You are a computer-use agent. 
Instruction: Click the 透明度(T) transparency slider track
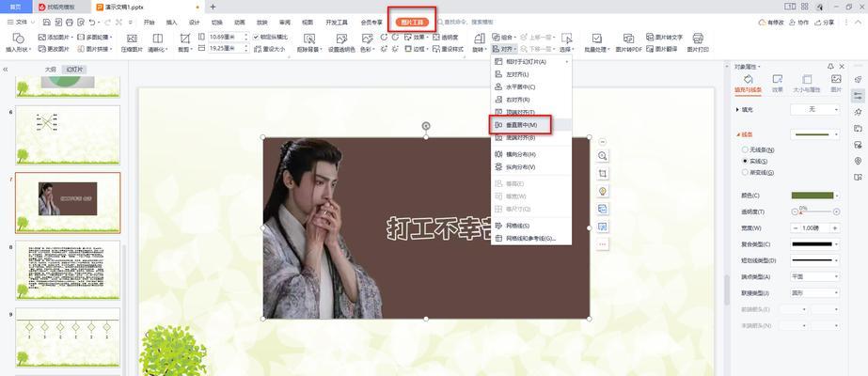815,211
